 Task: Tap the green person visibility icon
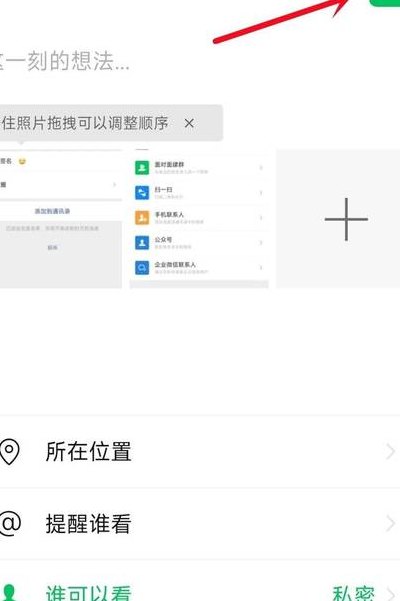click(x=9, y=593)
